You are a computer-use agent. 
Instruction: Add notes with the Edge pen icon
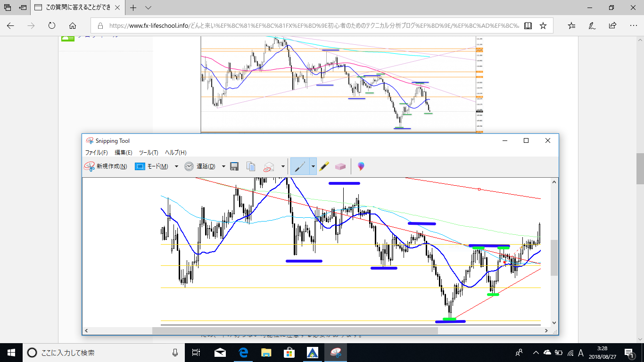592,26
